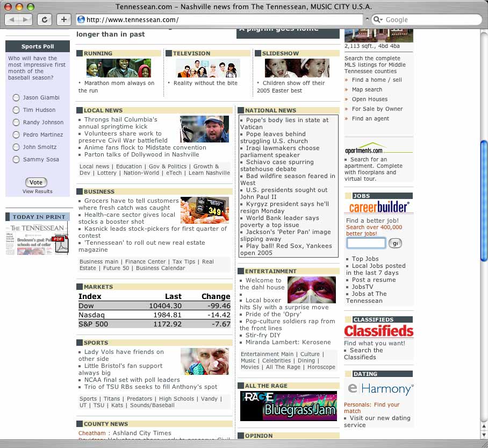Viewport: 488px width, 448px height.
Task: Click the For Sale by Owner link
Action: pyautogui.click(x=377, y=109)
